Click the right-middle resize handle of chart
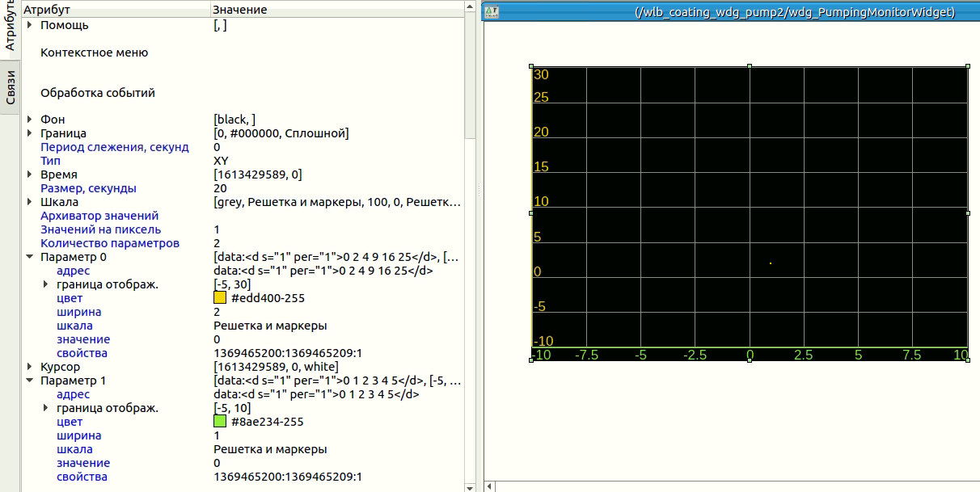The height and width of the screenshot is (492, 980). pyautogui.click(x=968, y=213)
